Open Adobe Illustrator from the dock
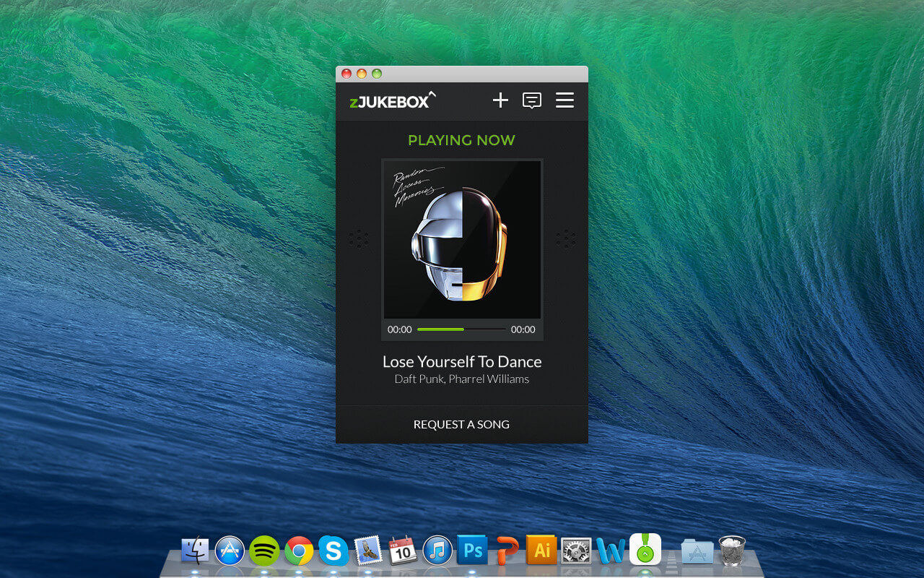The image size is (924, 578). pos(541,551)
